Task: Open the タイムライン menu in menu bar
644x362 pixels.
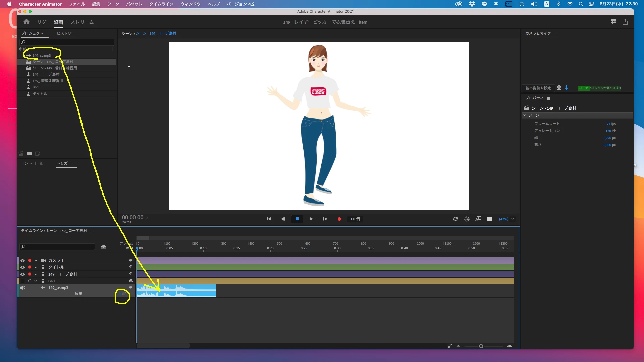Action: pos(161,4)
